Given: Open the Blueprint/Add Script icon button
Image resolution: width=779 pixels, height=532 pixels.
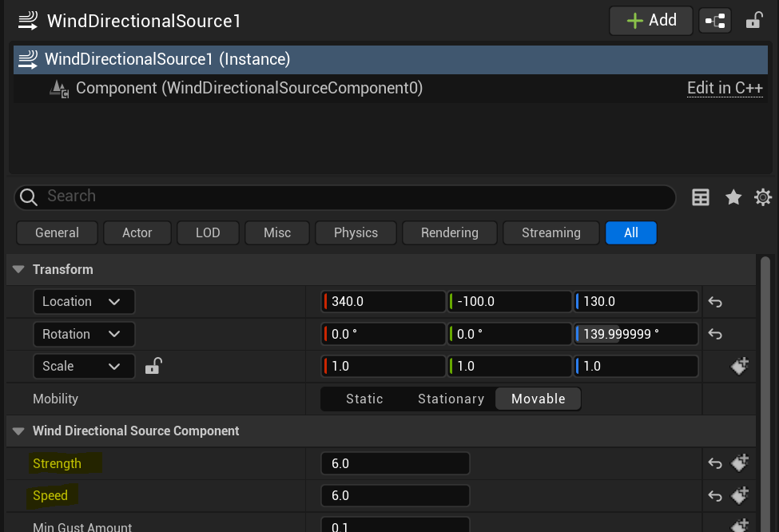Looking at the screenshot, I should pyautogui.click(x=714, y=21).
